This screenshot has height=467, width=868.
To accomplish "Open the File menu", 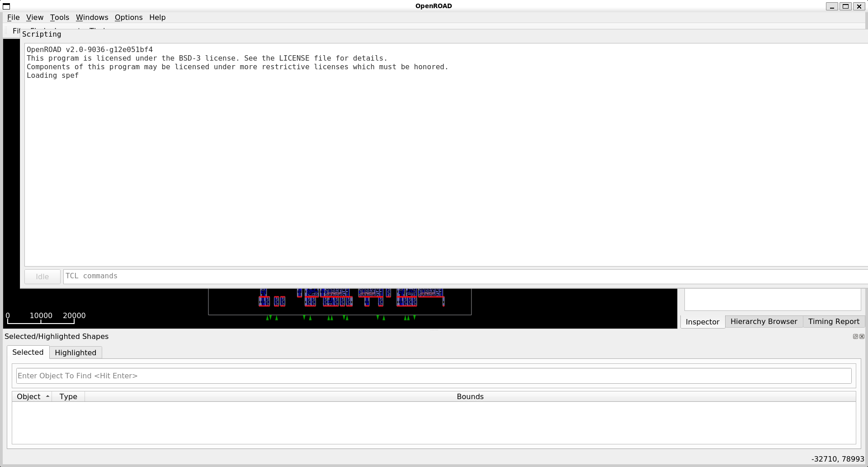I will [x=13, y=17].
